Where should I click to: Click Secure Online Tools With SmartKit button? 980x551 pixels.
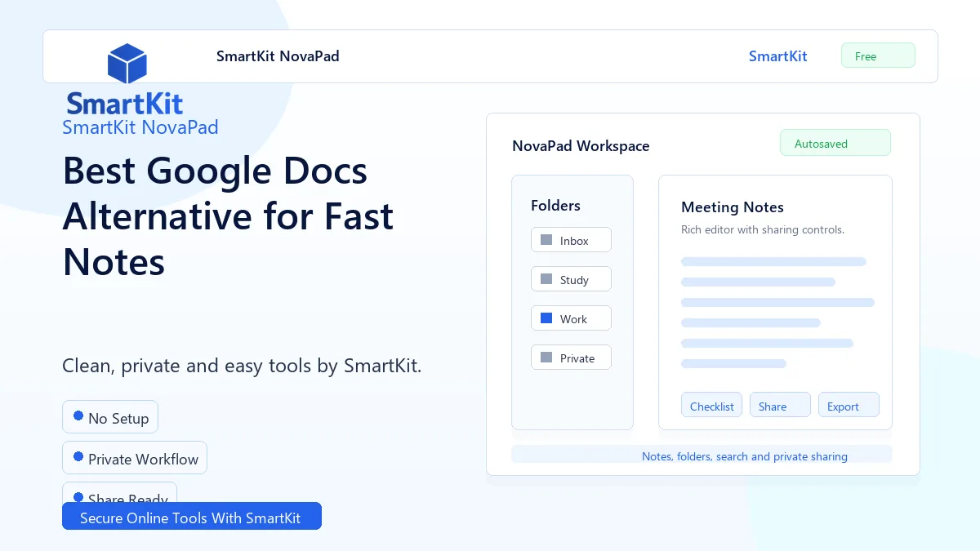(192, 516)
